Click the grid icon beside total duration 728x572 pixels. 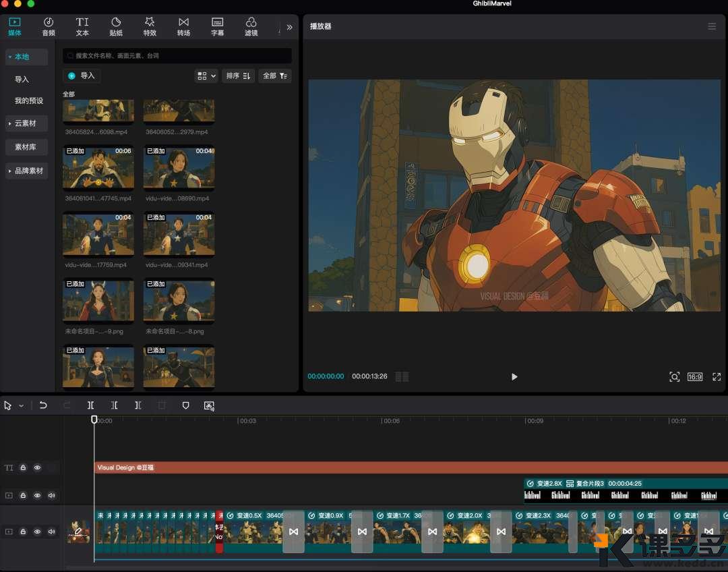click(x=402, y=377)
